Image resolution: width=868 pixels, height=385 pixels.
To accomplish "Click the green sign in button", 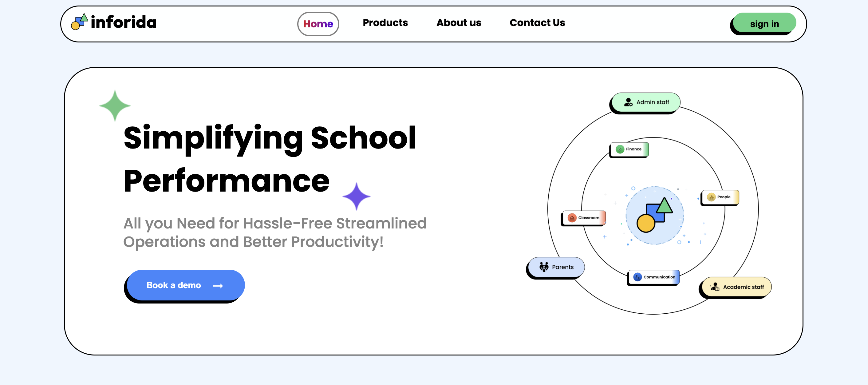I will (x=764, y=23).
